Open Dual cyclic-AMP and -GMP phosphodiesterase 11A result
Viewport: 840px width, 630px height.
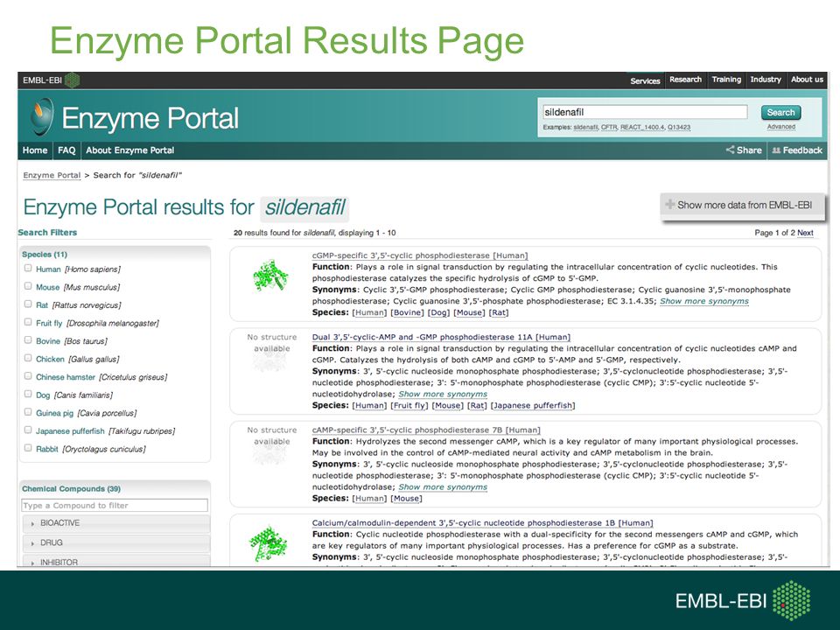coord(441,337)
